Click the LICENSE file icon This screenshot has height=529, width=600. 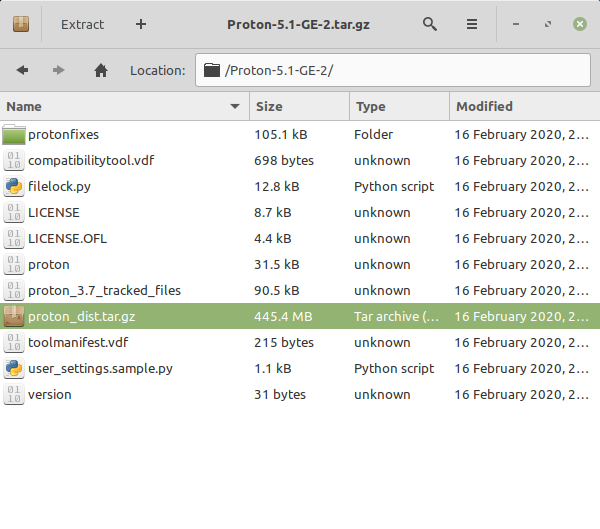[x=14, y=212]
